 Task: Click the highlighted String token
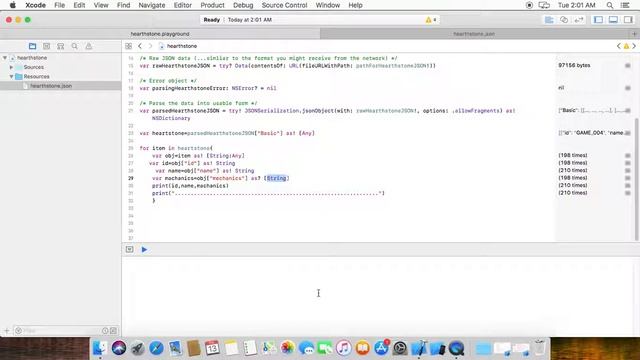coord(277,178)
